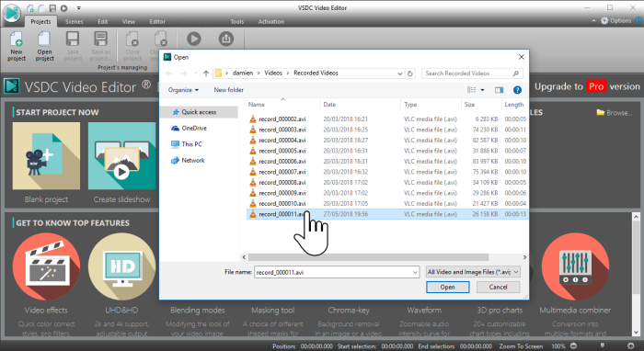Open the Organize dropdown menu
This screenshot has height=351, width=644.
pos(183,90)
